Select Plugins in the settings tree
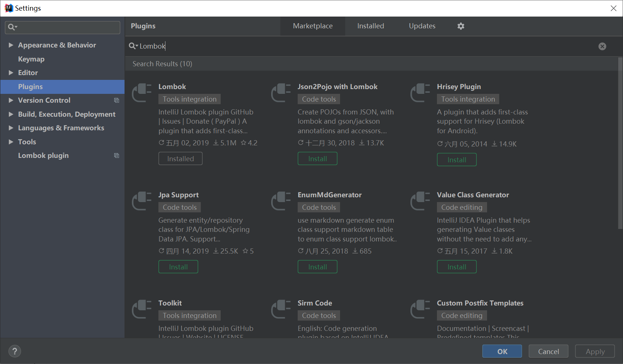Screen dimensions: 623x364 62,86
